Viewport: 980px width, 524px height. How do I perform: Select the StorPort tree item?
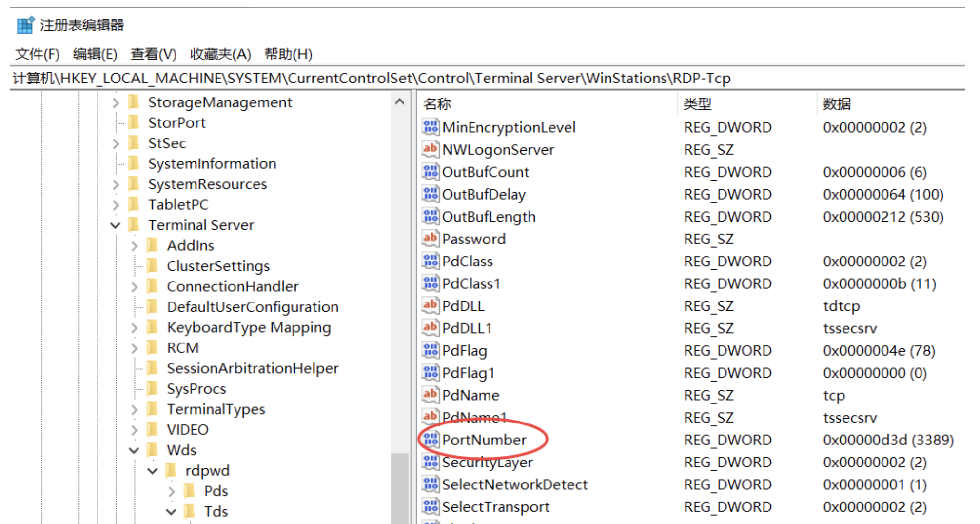click(x=176, y=123)
